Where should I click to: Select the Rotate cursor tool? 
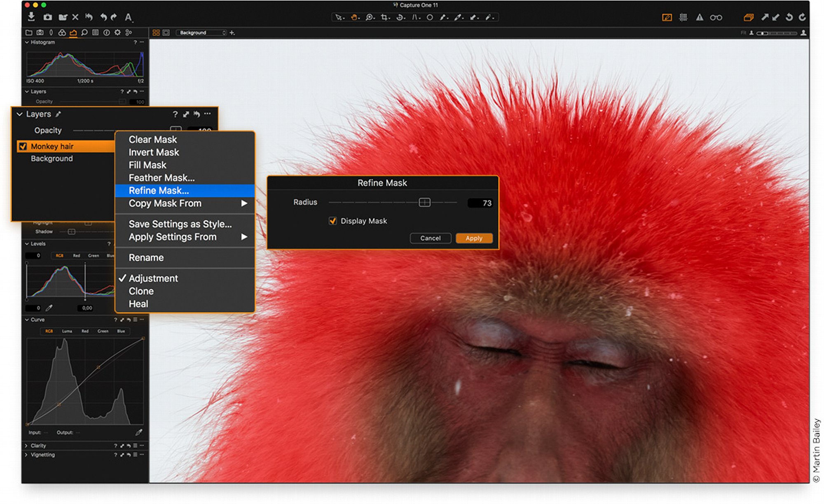coord(400,17)
